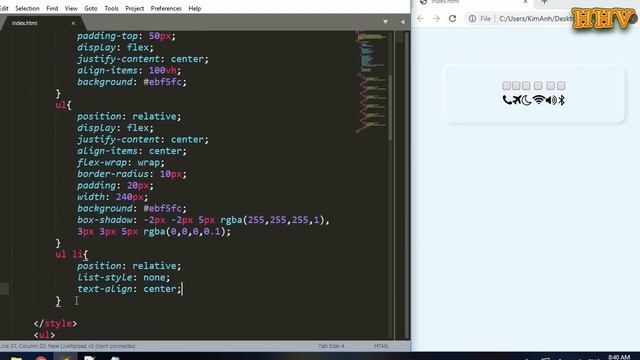Click the 'ul{' selector line

[x=63, y=105]
